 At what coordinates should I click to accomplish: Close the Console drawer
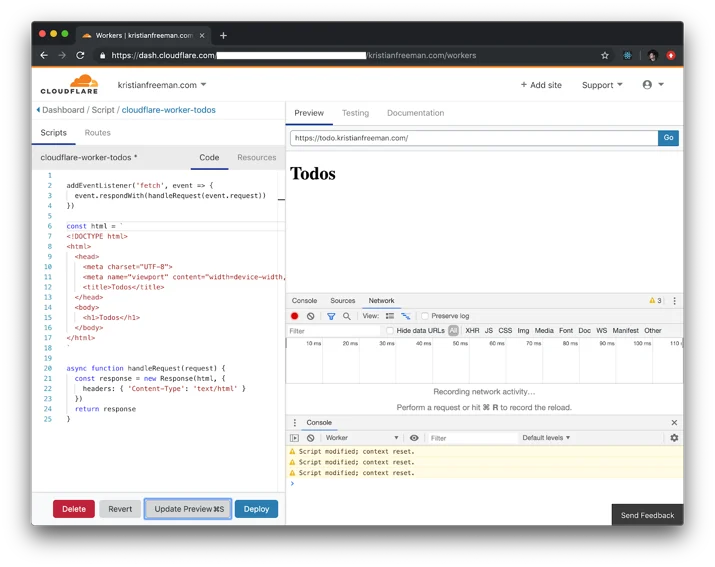[674, 422]
